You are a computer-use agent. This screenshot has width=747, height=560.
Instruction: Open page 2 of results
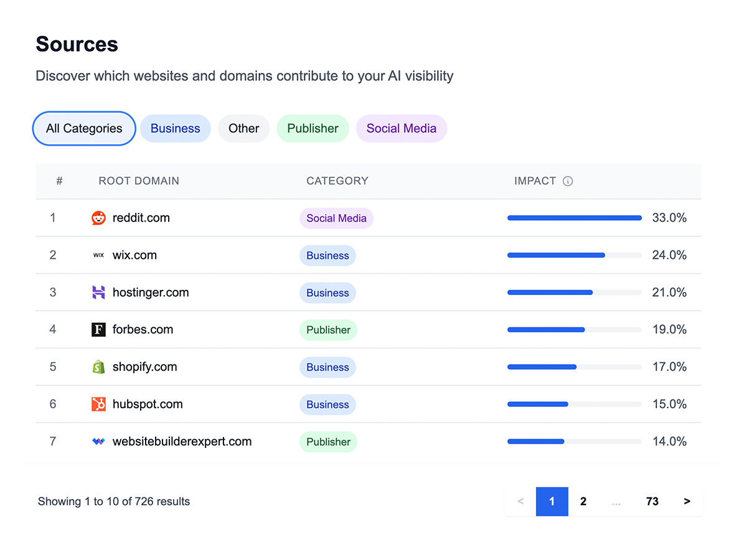[x=583, y=501]
